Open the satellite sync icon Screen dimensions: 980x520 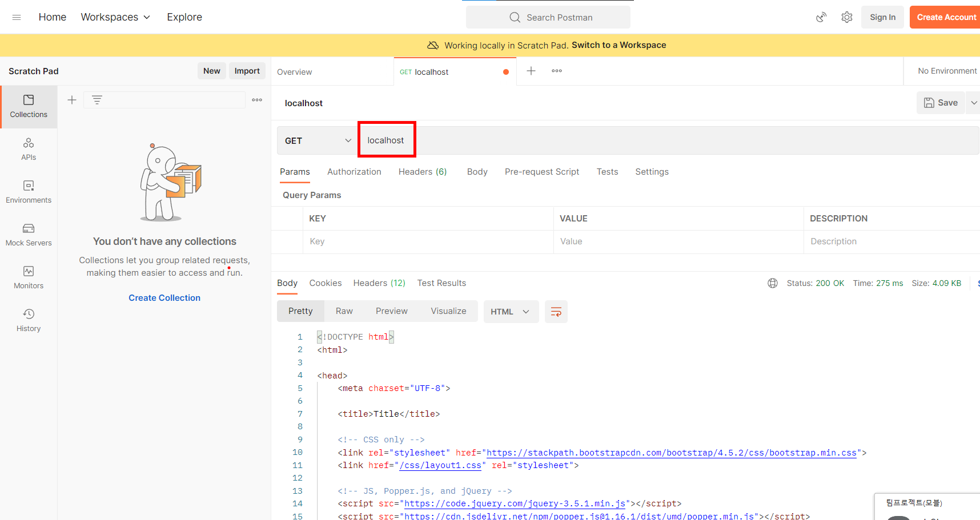tap(821, 17)
